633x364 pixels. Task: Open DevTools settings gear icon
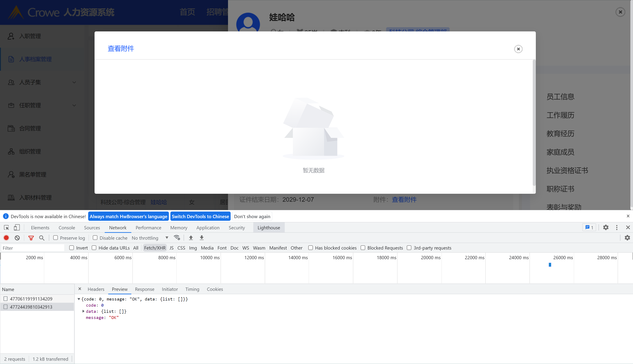tap(606, 228)
